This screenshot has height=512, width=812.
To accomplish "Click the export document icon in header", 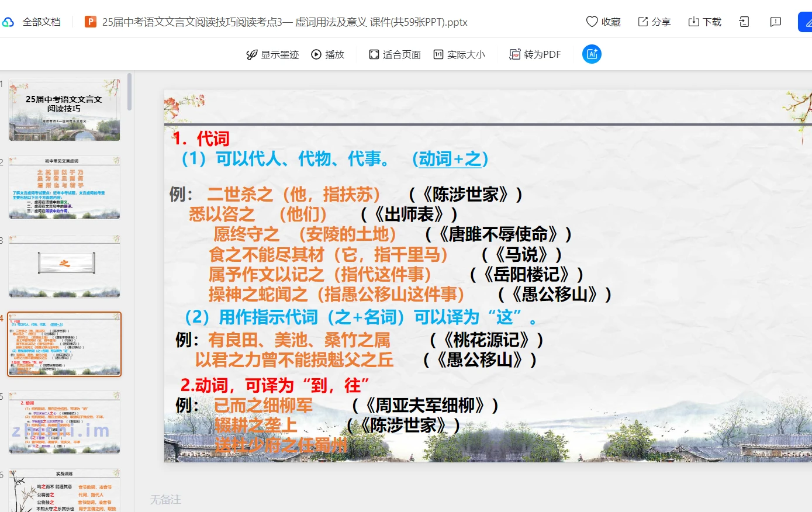I will tap(744, 22).
